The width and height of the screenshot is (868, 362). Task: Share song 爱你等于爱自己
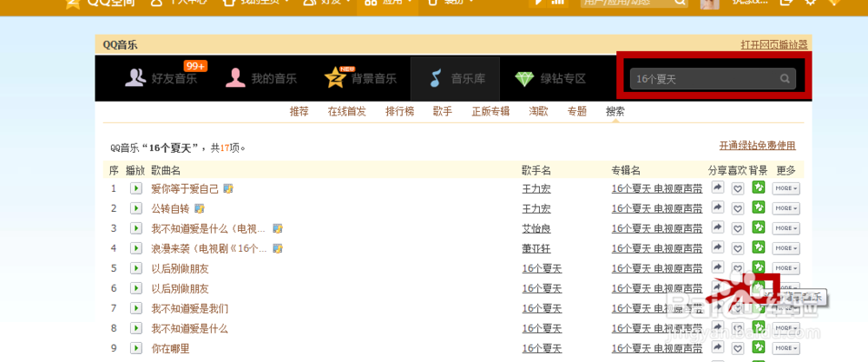coord(718,188)
